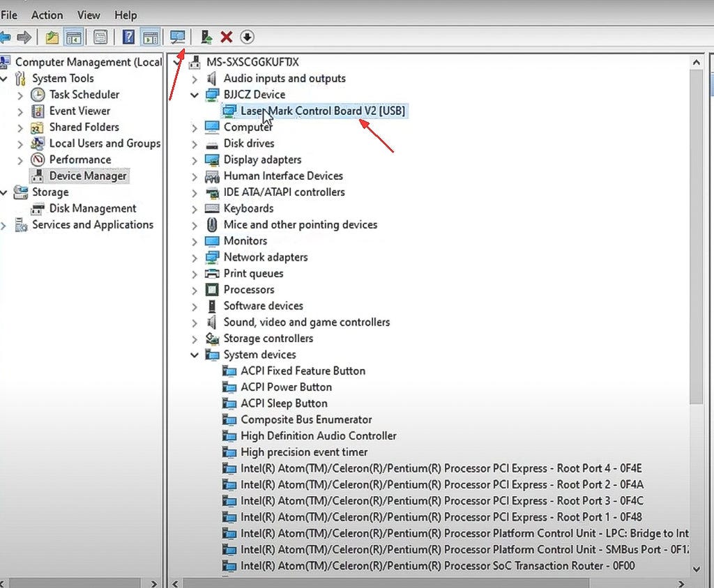Expand Sound, video and game controllers
Viewport: 714px width, 588px height.
(195, 323)
